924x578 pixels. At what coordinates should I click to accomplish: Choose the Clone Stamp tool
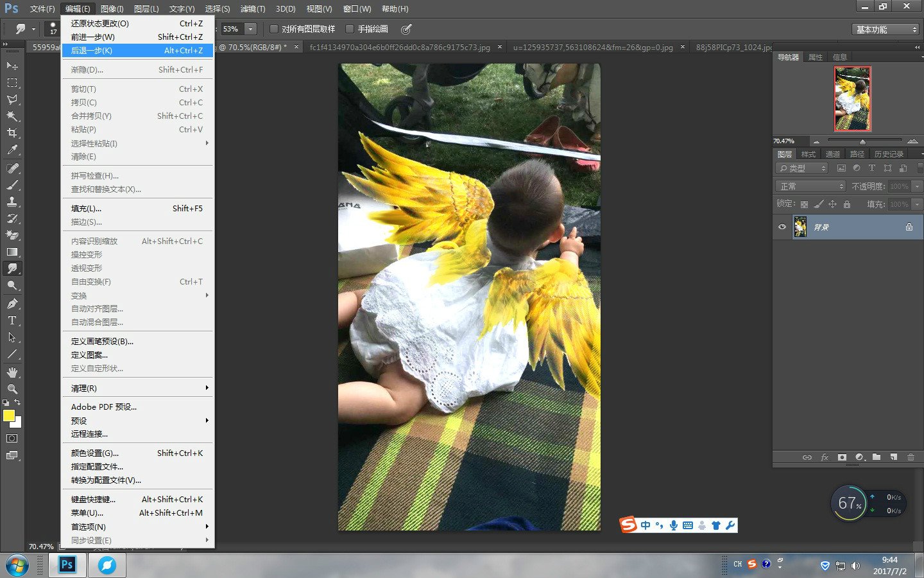(12, 202)
